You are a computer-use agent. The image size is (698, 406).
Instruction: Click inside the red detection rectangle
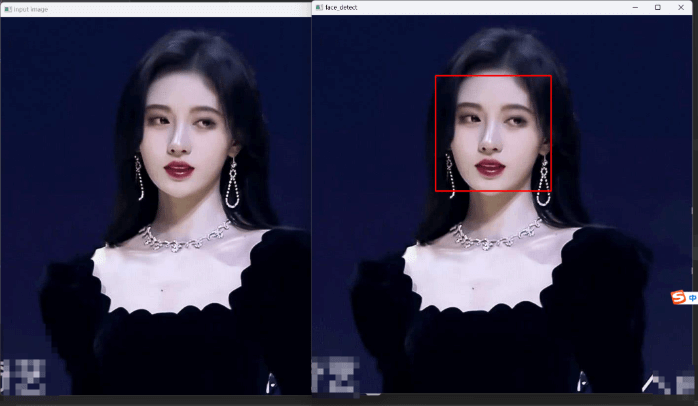[x=493, y=132]
